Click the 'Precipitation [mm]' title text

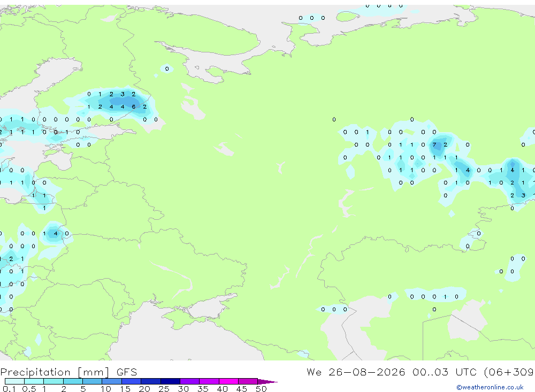click(x=55, y=372)
